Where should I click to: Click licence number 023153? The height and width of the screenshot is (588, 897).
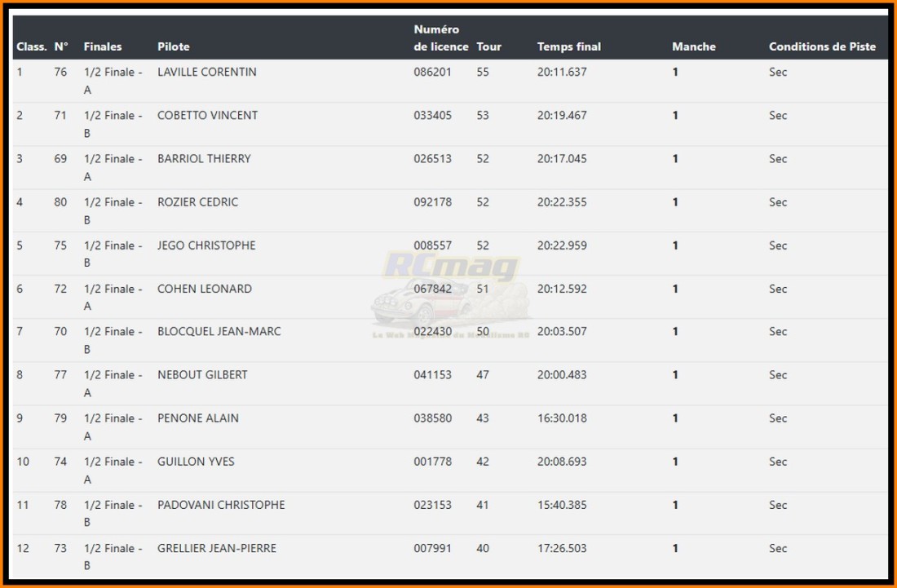click(x=432, y=505)
